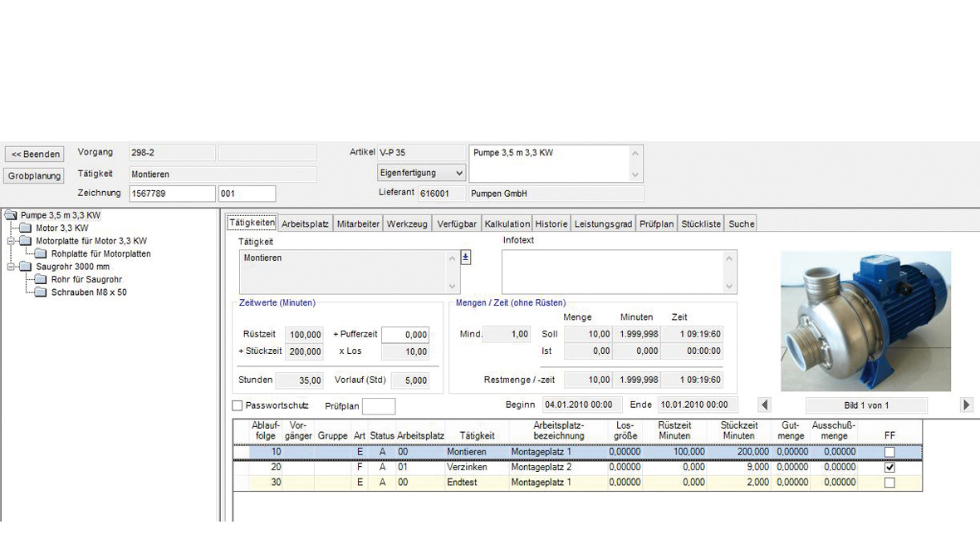Uncheck the FF box for Verzinken
980x540 pixels.
[x=889, y=468]
